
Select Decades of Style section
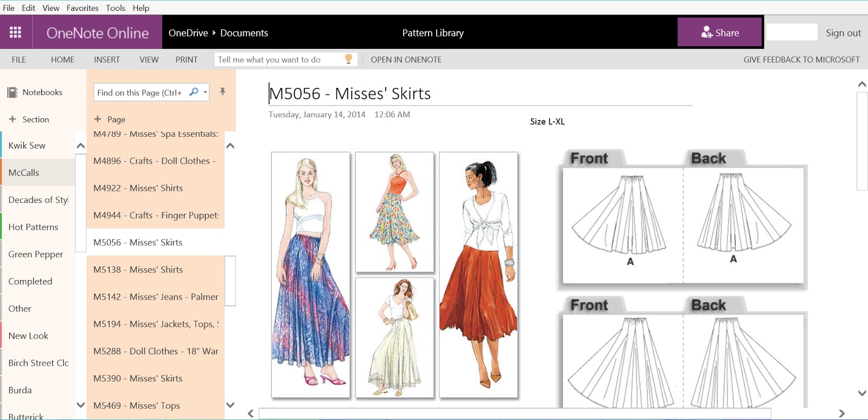(38, 200)
